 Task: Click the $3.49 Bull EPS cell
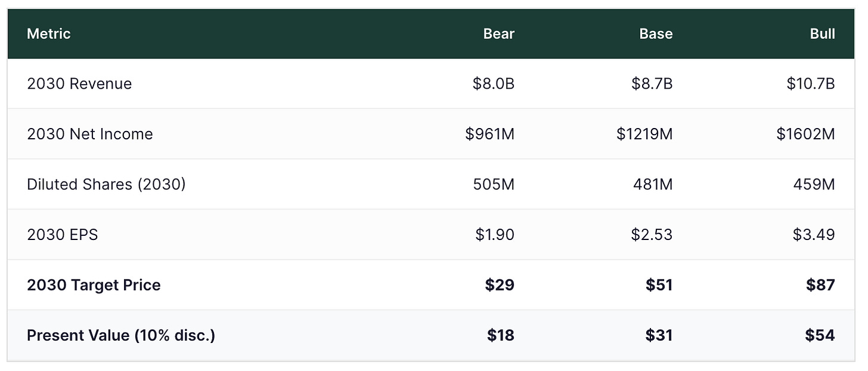(814, 235)
